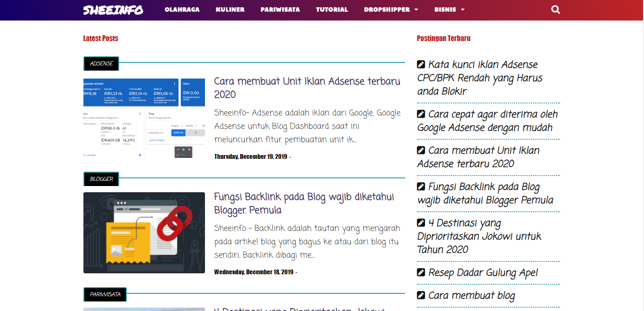Click the date Wednesday, December 18, 2019
Viewport: 644px width, 311px height.
[254, 272]
